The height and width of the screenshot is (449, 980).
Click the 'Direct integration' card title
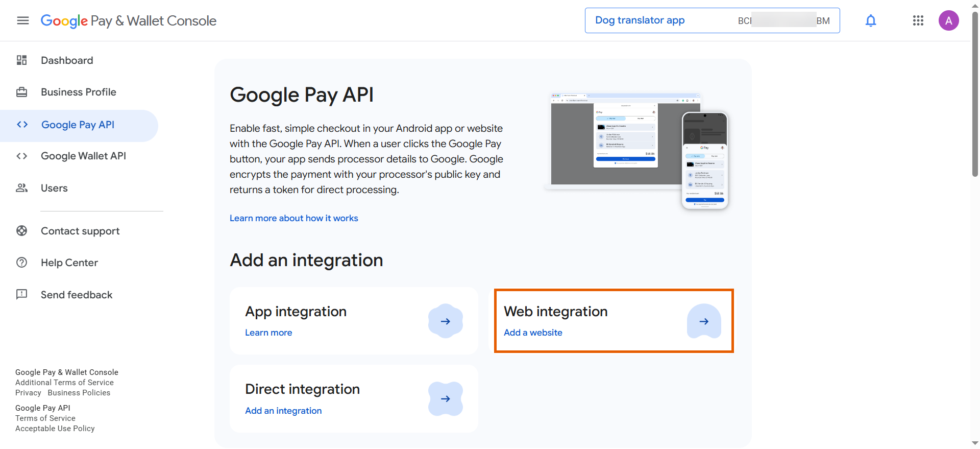(x=303, y=389)
